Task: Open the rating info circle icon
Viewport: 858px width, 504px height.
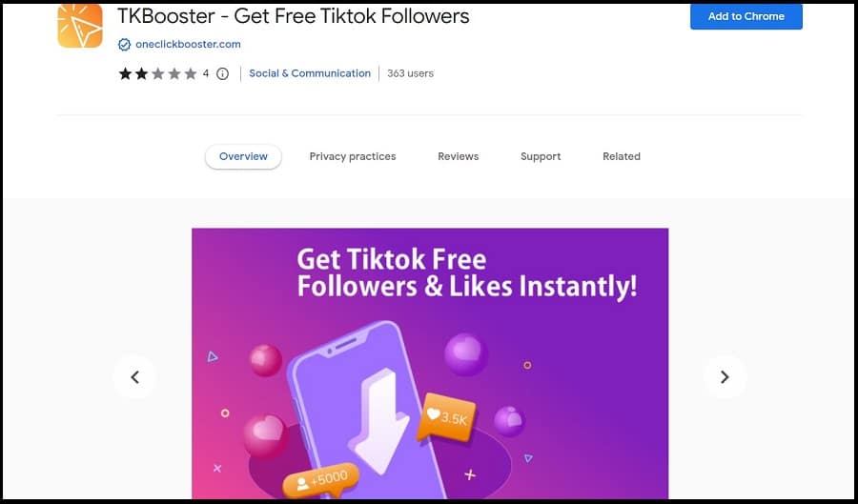Action: pyautogui.click(x=222, y=73)
